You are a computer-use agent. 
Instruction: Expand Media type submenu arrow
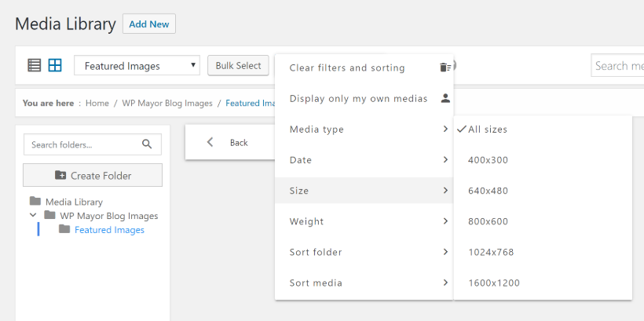[x=445, y=129]
